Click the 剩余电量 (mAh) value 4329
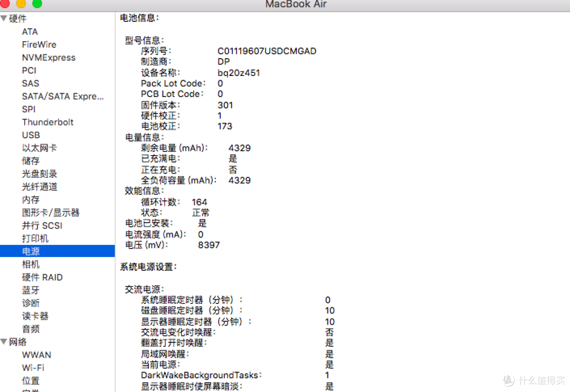Screen dimensions: 570x392 pos(239,148)
